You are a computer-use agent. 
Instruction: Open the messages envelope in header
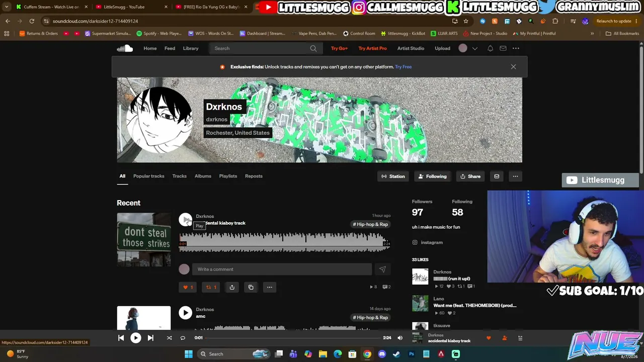click(x=503, y=48)
